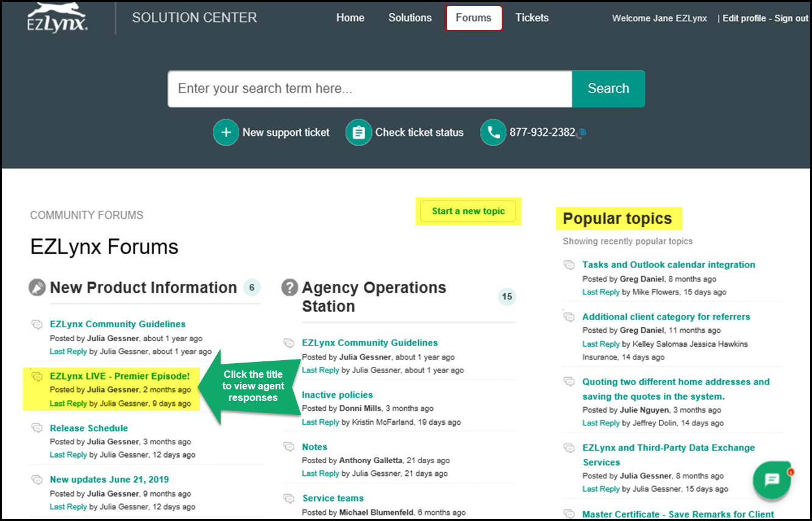
Task: Open the Agency Operations Station forum heading
Action: click(374, 297)
